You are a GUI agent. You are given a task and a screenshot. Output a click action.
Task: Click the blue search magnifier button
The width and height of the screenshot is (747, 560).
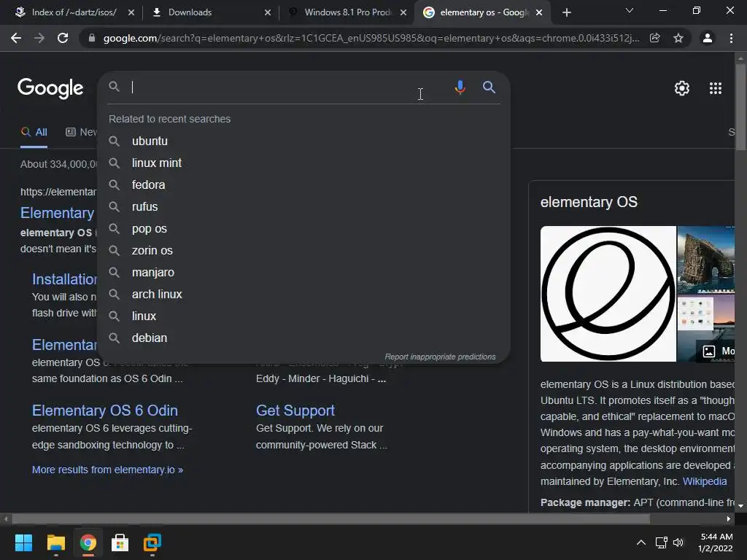click(x=489, y=87)
